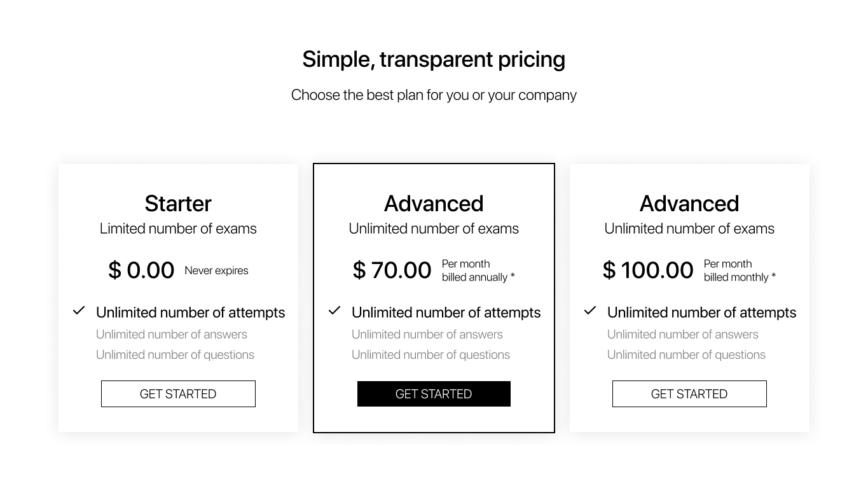Click the $ 0.00 price
The width and height of the screenshot is (868, 488).
(141, 270)
